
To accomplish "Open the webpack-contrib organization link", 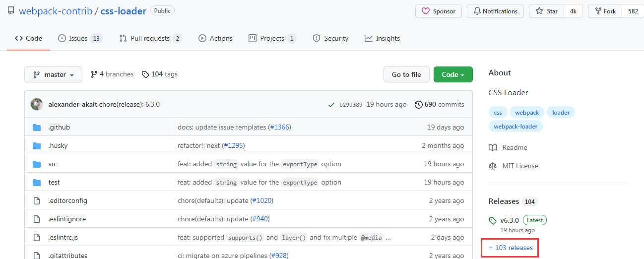I will coord(56,11).
